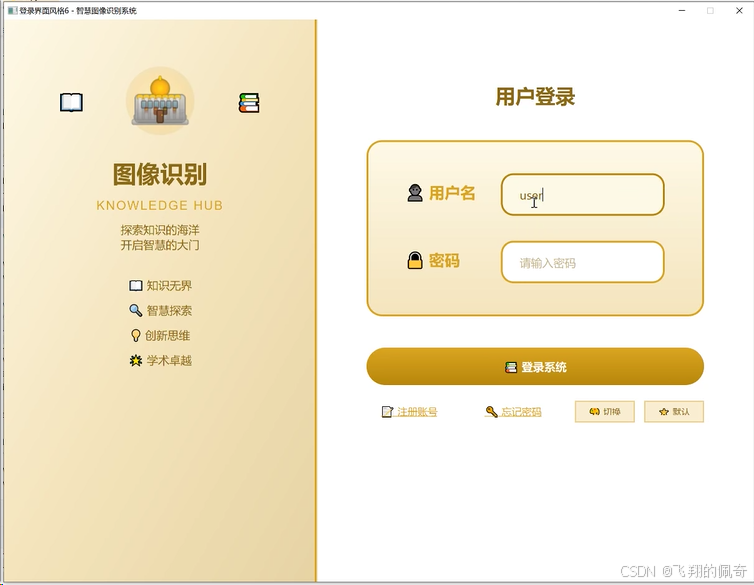
Task: Click the 默认 default style button
Action: point(674,412)
